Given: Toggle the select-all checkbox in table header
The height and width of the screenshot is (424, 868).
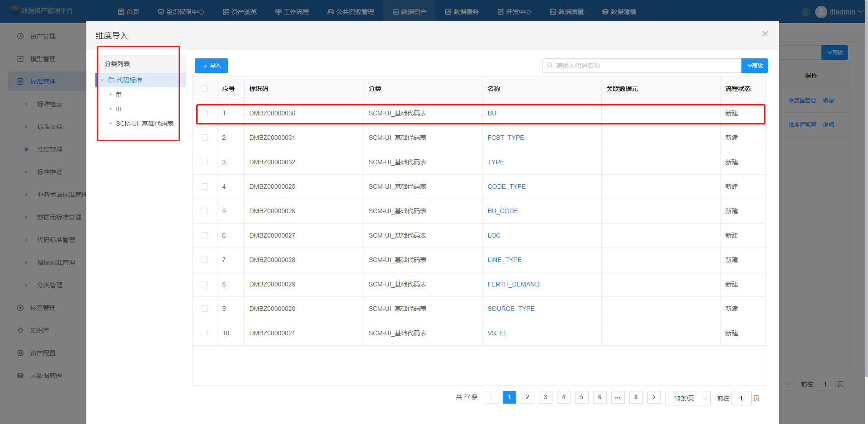Looking at the screenshot, I should (x=205, y=89).
